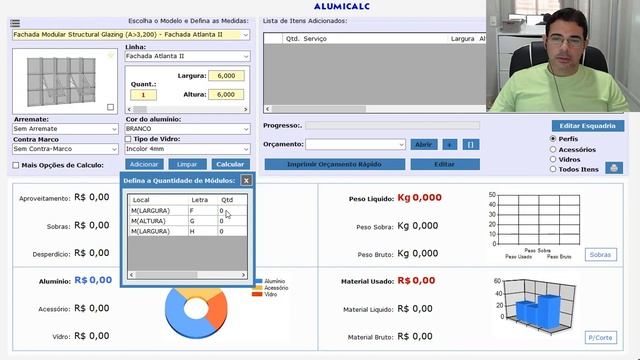Toggle the small checkbox on facade preview
This screenshot has height=360, width=640.
tap(110, 107)
